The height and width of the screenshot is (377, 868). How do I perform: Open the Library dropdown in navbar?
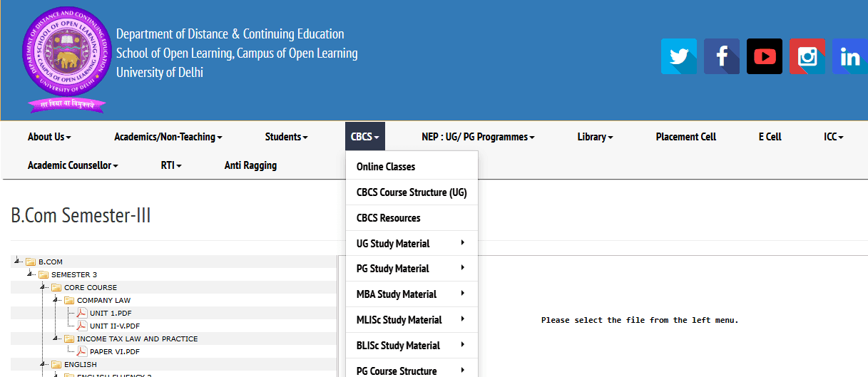pos(595,137)
